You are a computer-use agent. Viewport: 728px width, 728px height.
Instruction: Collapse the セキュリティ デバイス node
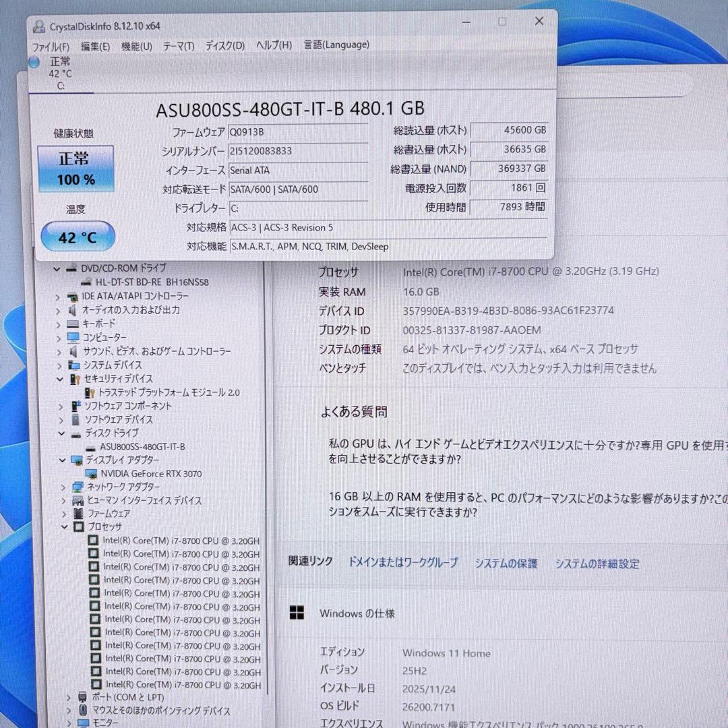[x=59, y=379]
